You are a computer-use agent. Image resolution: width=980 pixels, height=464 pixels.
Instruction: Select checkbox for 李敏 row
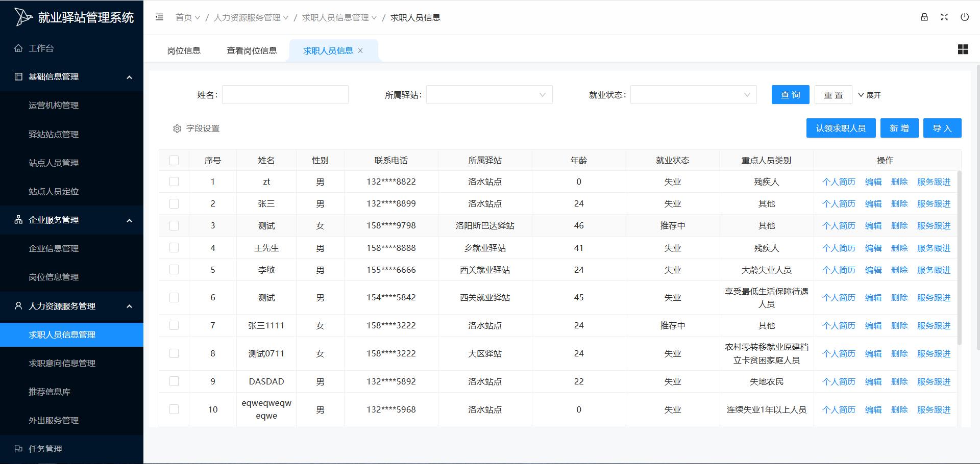(174, 270)
